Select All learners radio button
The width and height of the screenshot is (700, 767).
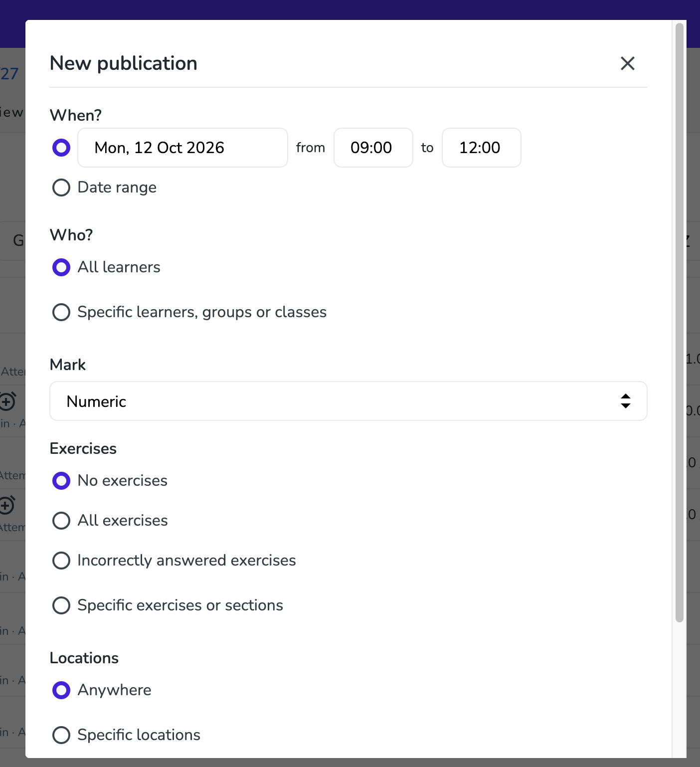[x=61, y=267]
